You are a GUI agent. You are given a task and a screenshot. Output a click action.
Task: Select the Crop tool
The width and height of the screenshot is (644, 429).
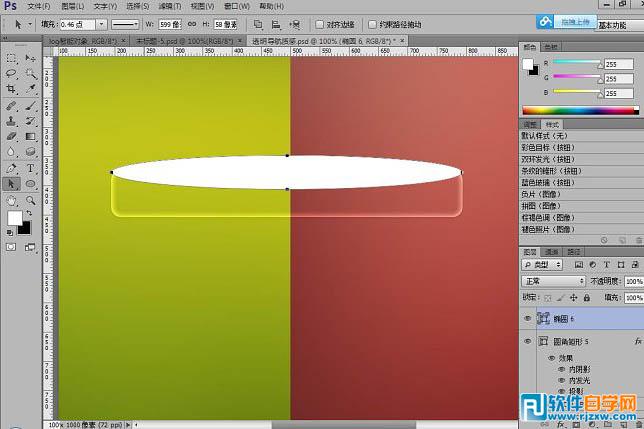pos(11,89)
